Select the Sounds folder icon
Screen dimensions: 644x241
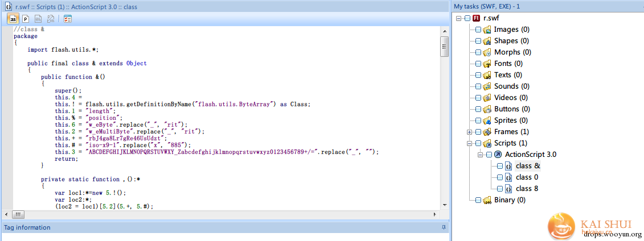487,86
